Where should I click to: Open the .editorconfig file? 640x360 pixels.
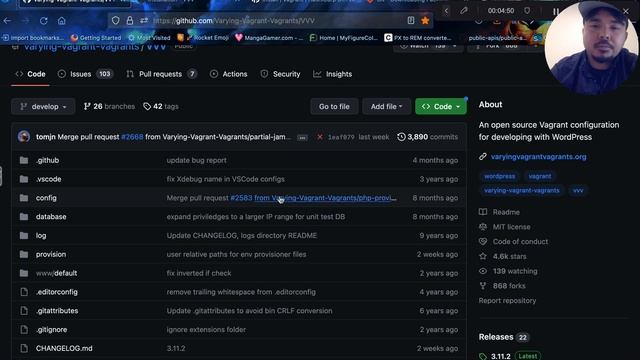57,292
